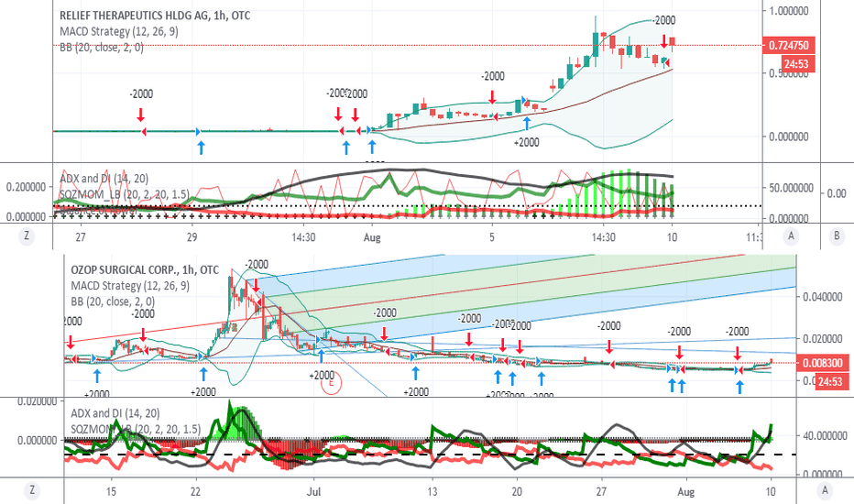Click the 13 date label on OZOP time axis
Screen dimensions: 854x504
coord(432,491)
